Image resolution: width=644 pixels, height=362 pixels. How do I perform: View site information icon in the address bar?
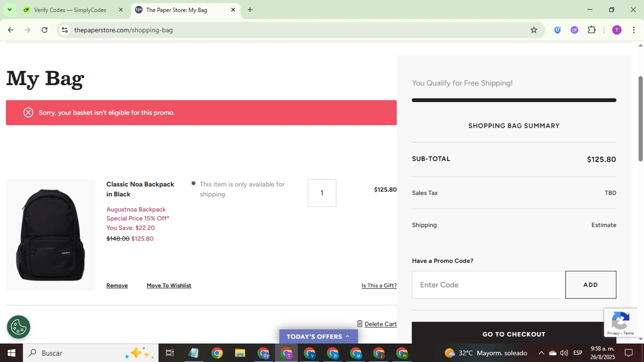(x=65, y=30)
